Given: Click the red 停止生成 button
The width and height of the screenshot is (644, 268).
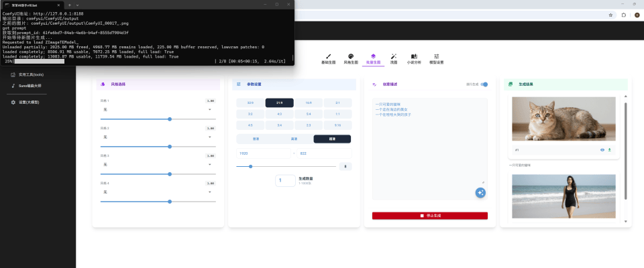Looking at the screenshot, I should (x=429, y=216).
